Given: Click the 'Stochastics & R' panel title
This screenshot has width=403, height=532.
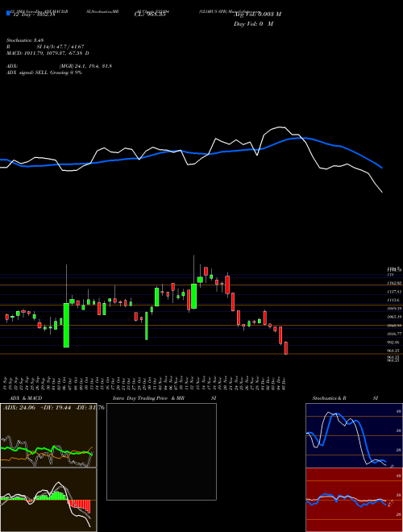Looking at the screenshot, I should coord(329,398).
